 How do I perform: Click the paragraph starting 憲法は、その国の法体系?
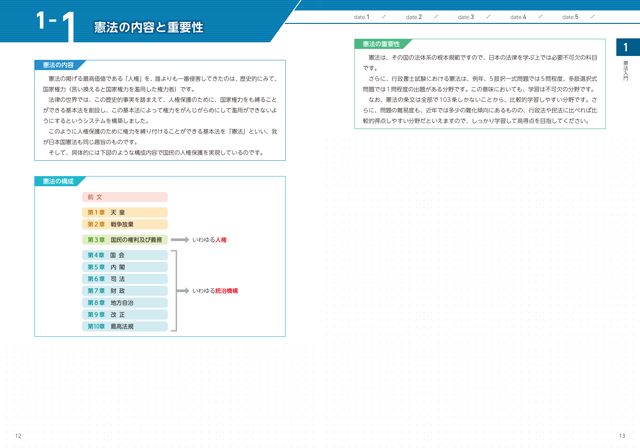point(480,62)
